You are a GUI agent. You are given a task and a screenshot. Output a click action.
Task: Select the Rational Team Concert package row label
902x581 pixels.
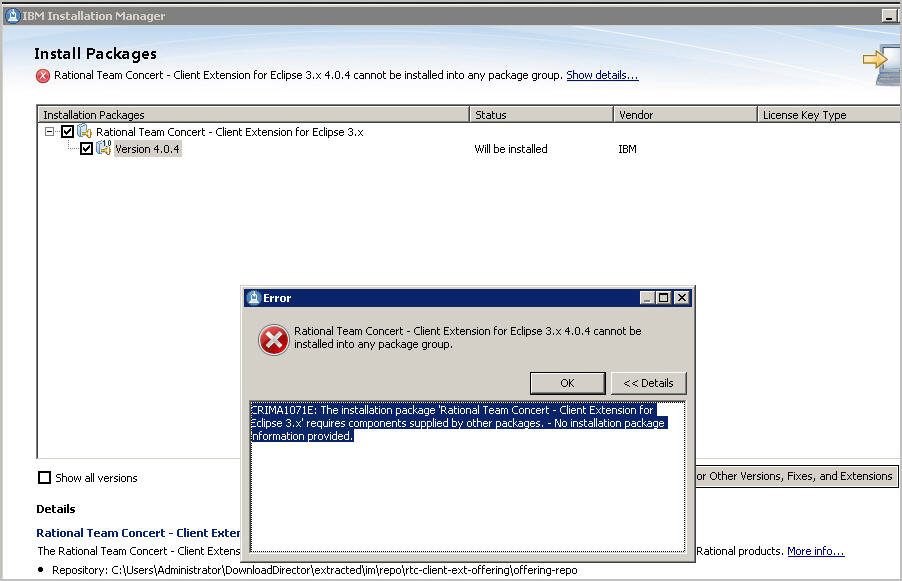pyautogui.click(x=230, y=132)
